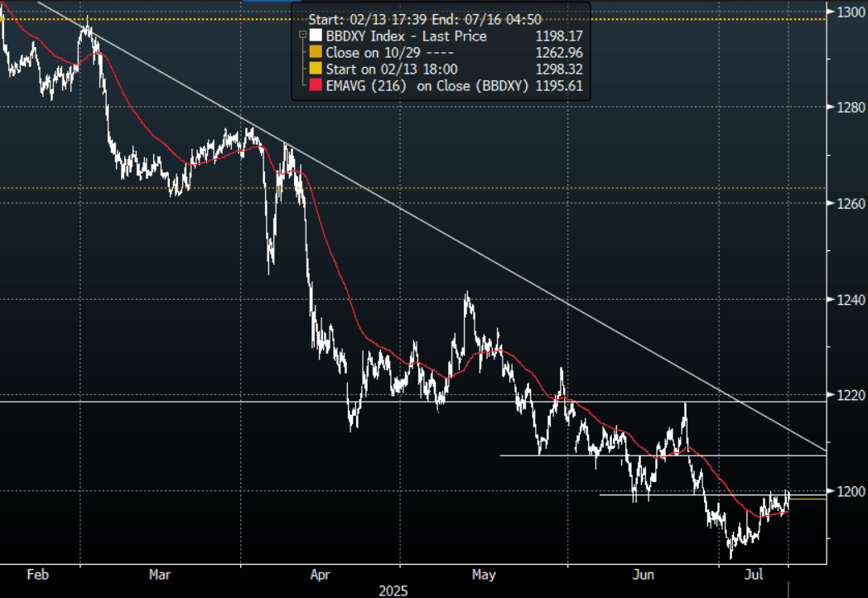Click the 1260 price axis label
The width and height of the screenshot is (868, 598).
tap(851, 203)
